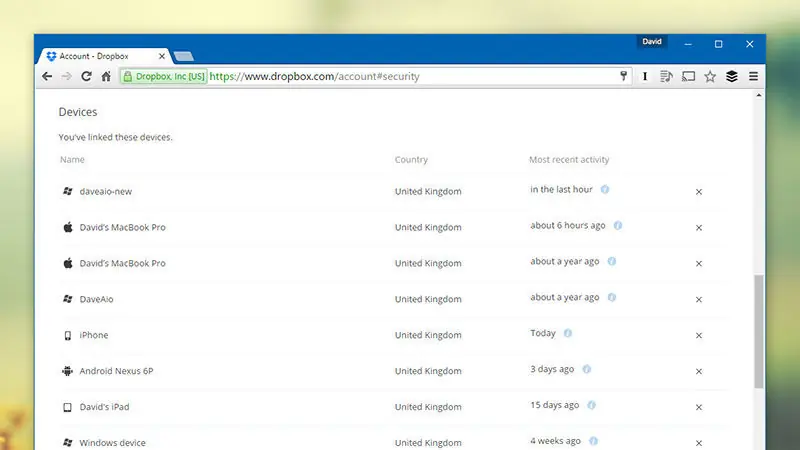Unlink the iPhone device
The width and height of the screenshot is (800, 450).
point(699,335)
